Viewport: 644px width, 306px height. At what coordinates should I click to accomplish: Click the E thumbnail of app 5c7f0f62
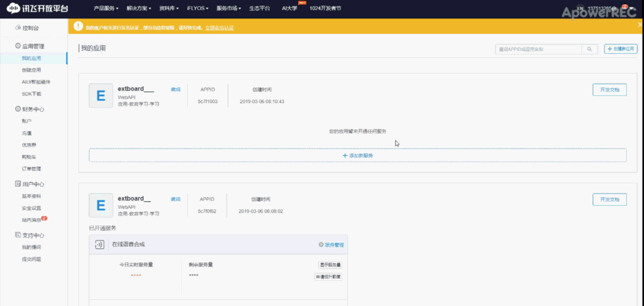click(101, 205)
